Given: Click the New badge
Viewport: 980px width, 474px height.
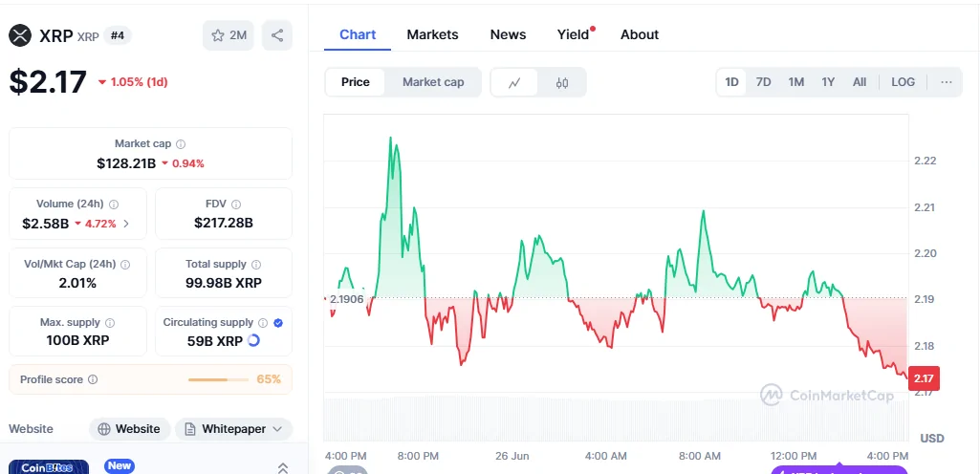Looking at the screenshot, I should (x=120, y=466).
